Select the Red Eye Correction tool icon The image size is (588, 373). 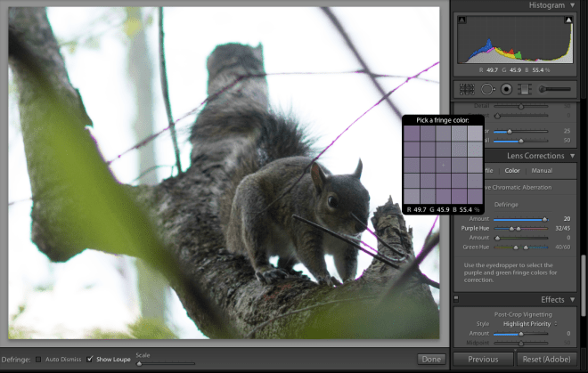(506, 89)
